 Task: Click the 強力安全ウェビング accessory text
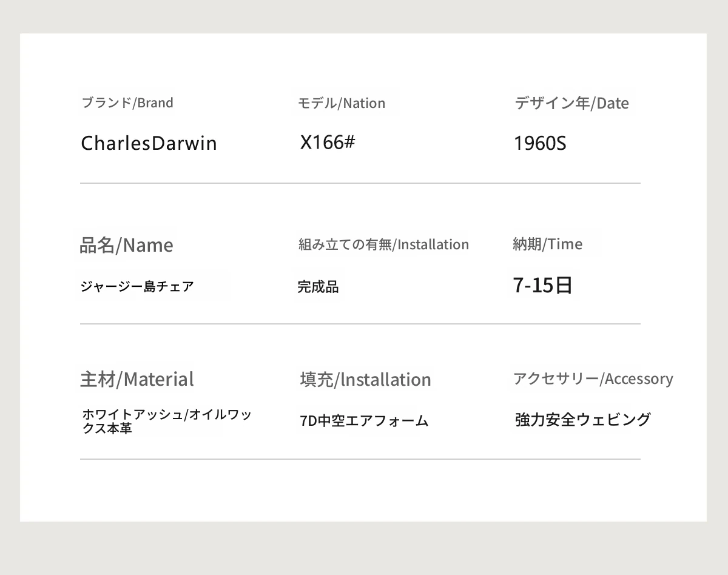coord(582,419)
